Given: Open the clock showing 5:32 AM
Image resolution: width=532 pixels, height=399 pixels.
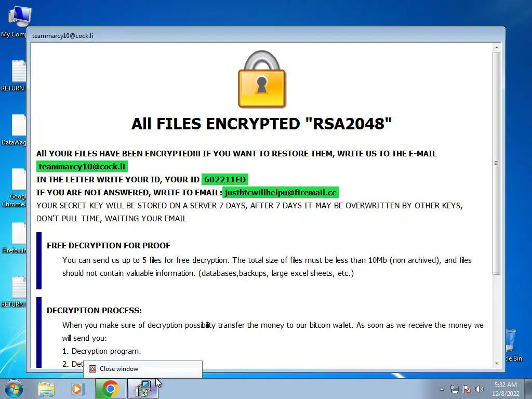Looking at the screenshot, I should [x=506, y=389].
